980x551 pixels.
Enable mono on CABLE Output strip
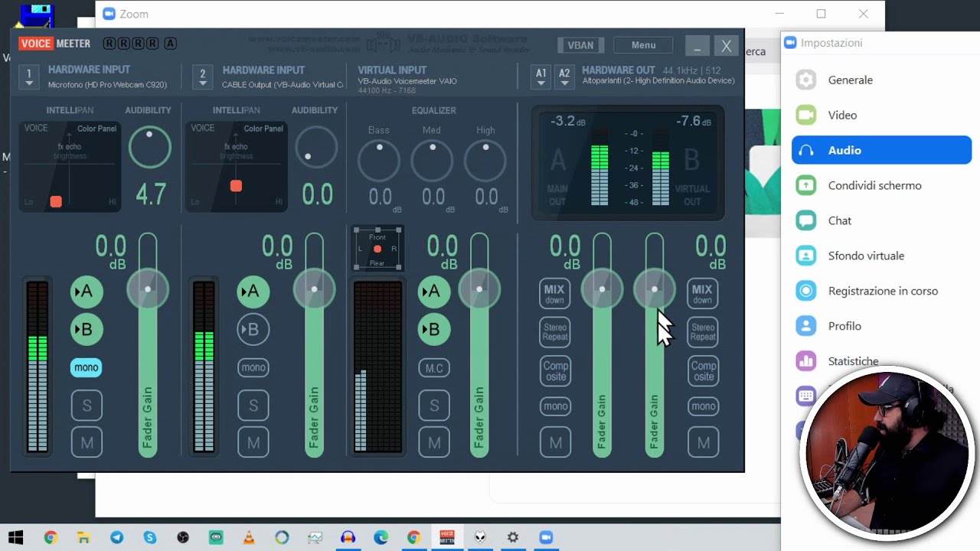[x=253, y=367]
